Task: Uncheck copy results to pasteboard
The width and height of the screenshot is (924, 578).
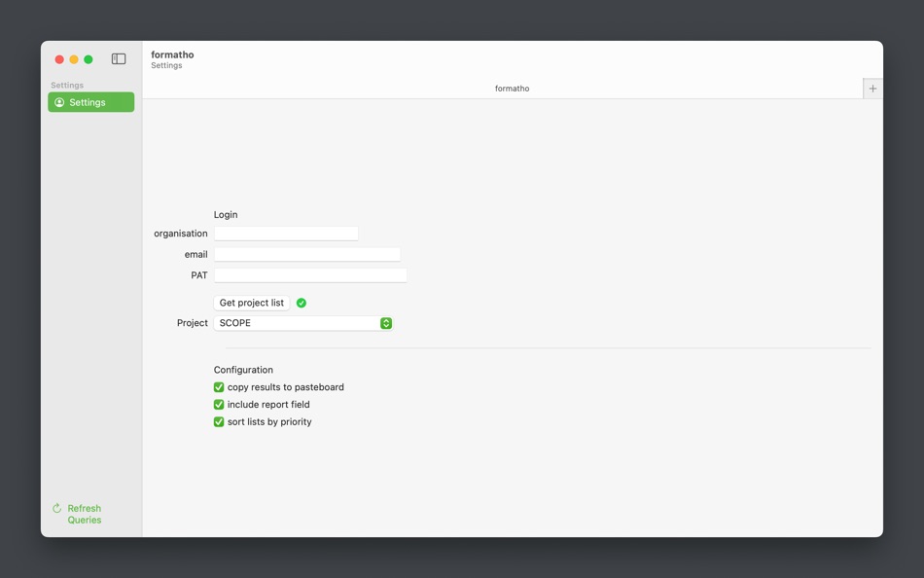Action: pyautogui.click(x=219, y=387)
